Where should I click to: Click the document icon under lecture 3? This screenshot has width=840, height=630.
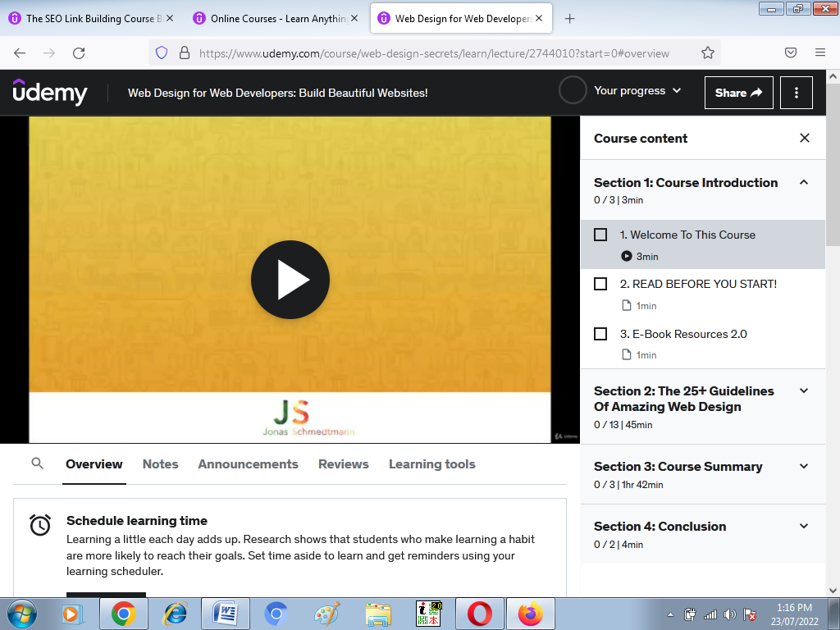tap(626, 354)
